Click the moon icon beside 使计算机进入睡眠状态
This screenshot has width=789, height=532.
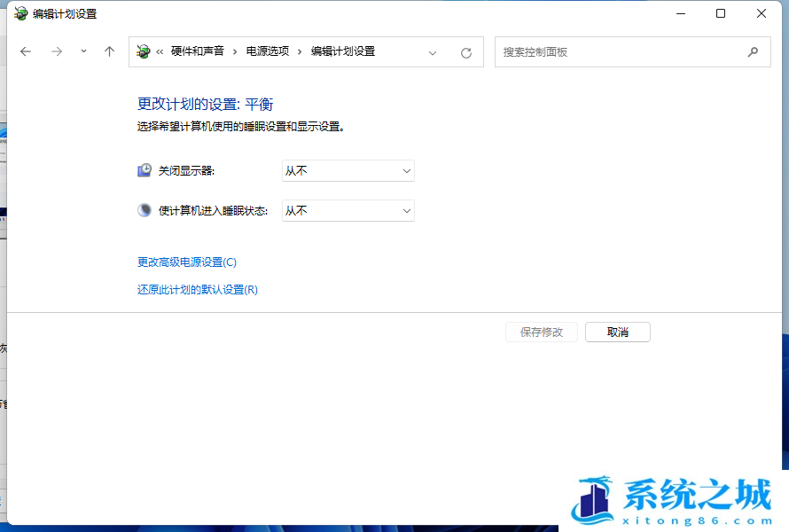click(145, 210)
